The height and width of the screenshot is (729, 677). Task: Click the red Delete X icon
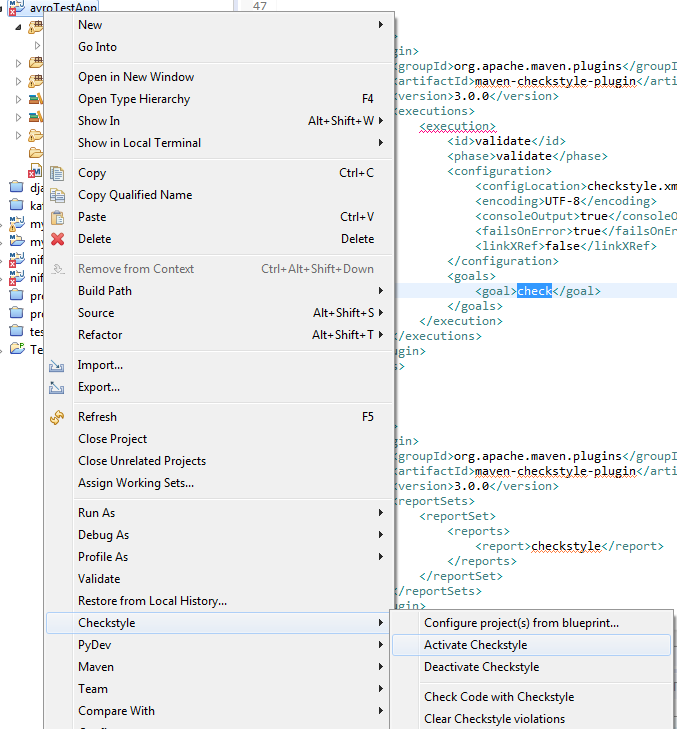coord(57,239)
